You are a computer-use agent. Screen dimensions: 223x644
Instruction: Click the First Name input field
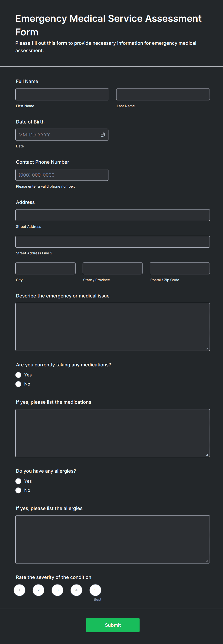pyautogui.click(x=62, y=95)
